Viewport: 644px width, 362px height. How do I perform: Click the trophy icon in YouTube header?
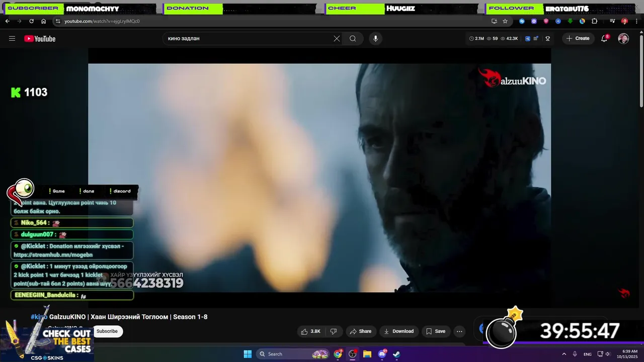coord(547,39)
